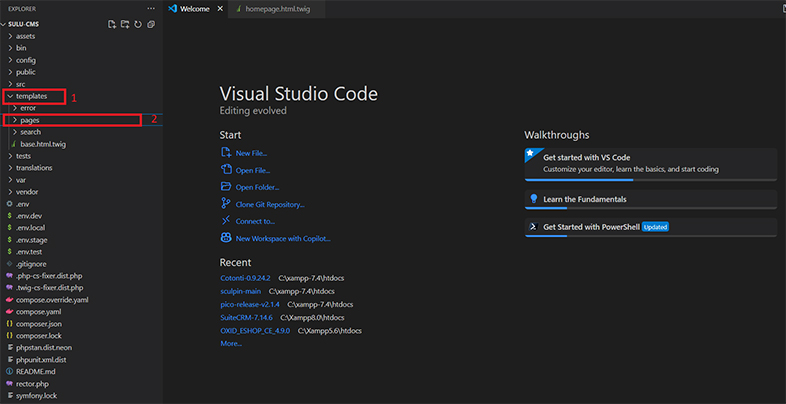Open recent project OXID_ESHOP_CE_4.9.0
The image size is (786, 404).
pyautogui.click(x=255, y=331)
